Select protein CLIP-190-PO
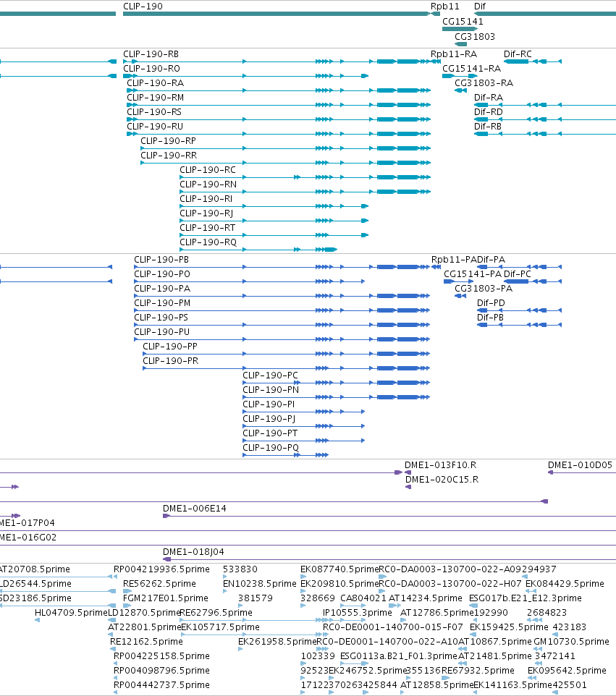The width and height of the screenshot is (616, 696). (x=161, y=274)
